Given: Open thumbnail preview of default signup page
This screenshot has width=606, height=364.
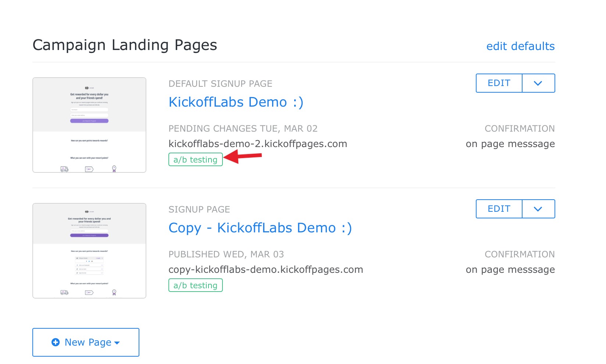Looking at the screenshot, I should [89, 125].
